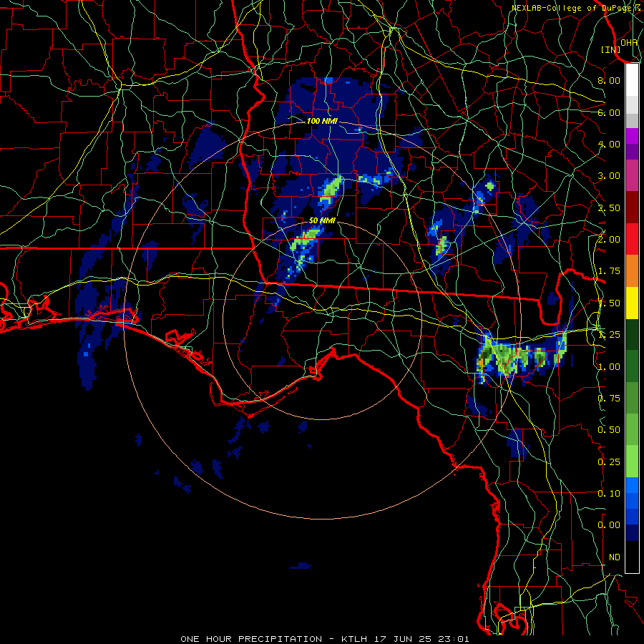Click the 0.25 legend value
Image resolution: width=644 pixels, height=644 pixels.
click(x=609, y=462)
